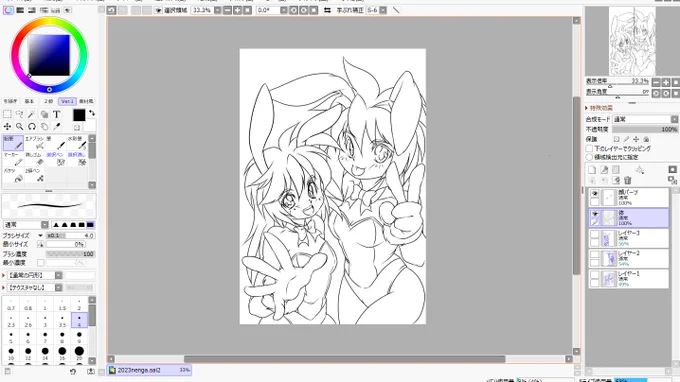Click the navigator preview thumbnail
The width and height of the screenshot is (680, 382).
click(x=632, y=41)
